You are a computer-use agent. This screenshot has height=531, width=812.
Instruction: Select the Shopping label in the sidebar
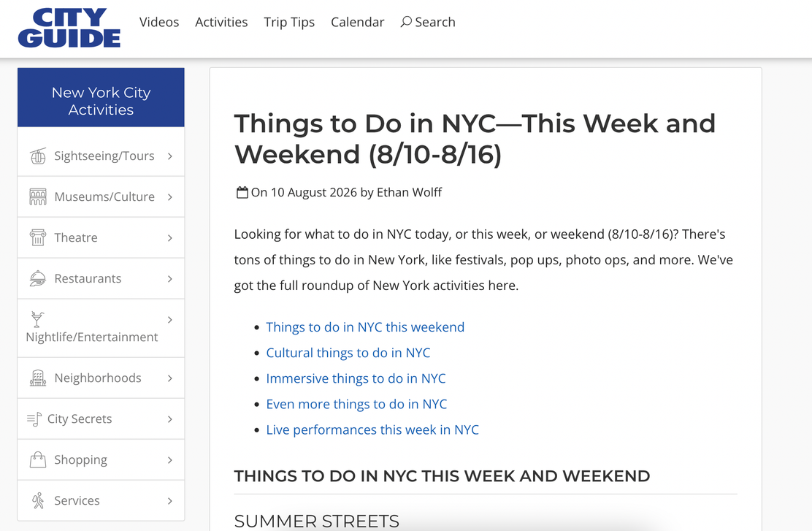point(80,460)
